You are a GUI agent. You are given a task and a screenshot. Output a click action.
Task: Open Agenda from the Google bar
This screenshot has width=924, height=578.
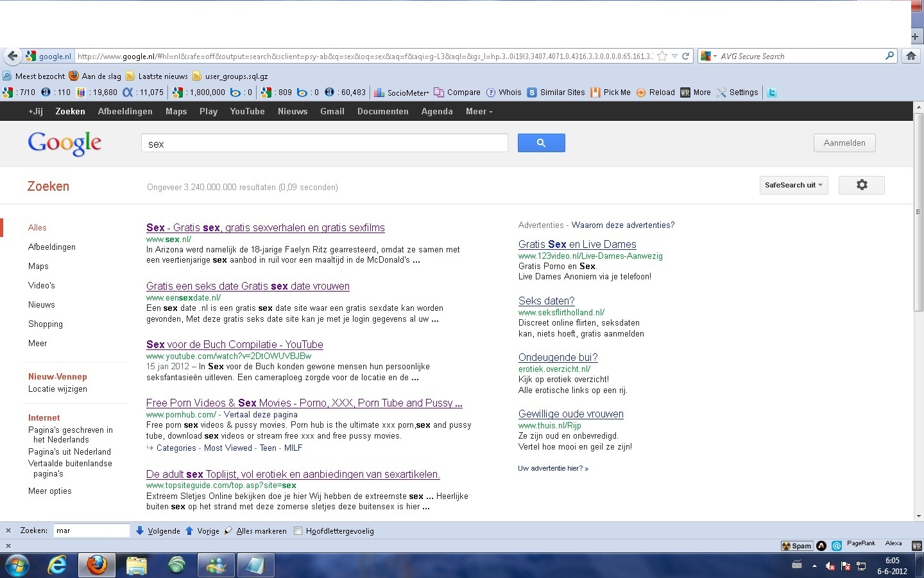pos(437,111)
